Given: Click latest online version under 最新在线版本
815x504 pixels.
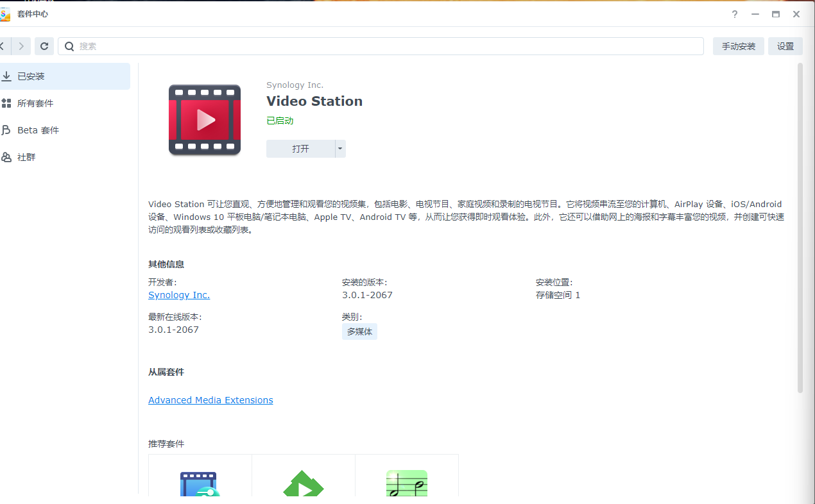Looking at the screenshot, I should pyautogui.click(x=173, y=330).
